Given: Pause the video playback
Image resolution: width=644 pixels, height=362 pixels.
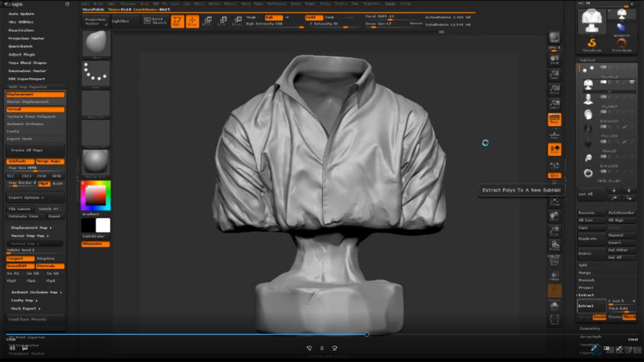Looking at the screenshot, I should coord(322,348).
